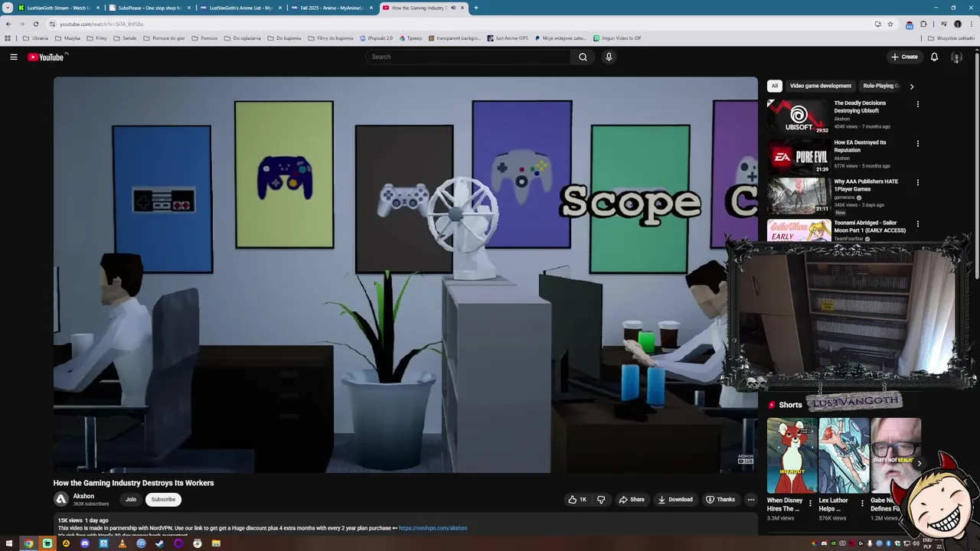
Task: Open Imgur Video to GIF bookmark
Action: pyautogui.click(x=617, y=37)
